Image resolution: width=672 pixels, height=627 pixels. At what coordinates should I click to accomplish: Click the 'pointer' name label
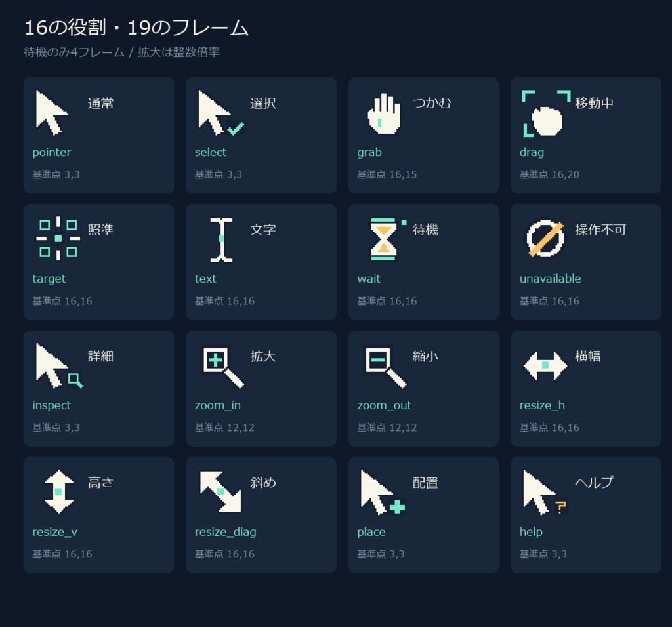52,152
